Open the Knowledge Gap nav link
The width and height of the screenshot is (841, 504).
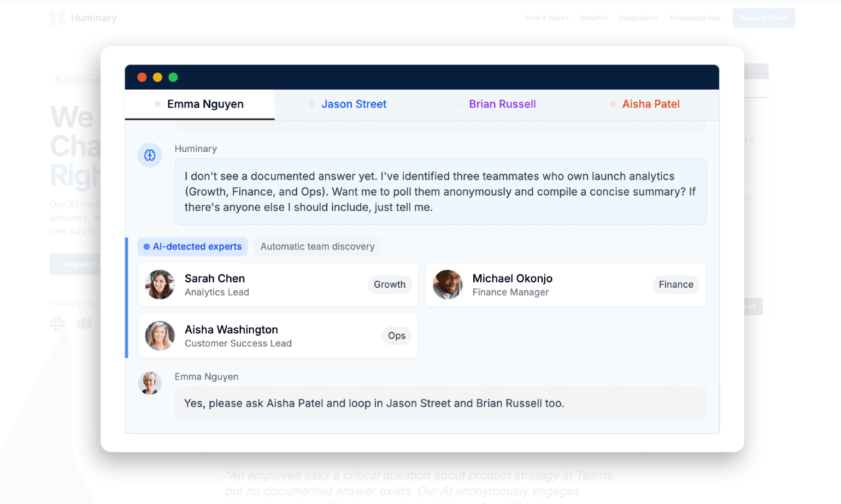695,18
